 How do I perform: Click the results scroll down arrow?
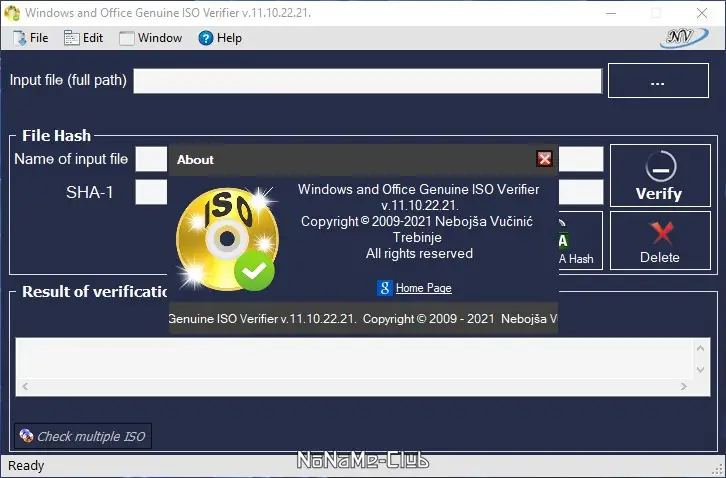[x=700, y=370]
